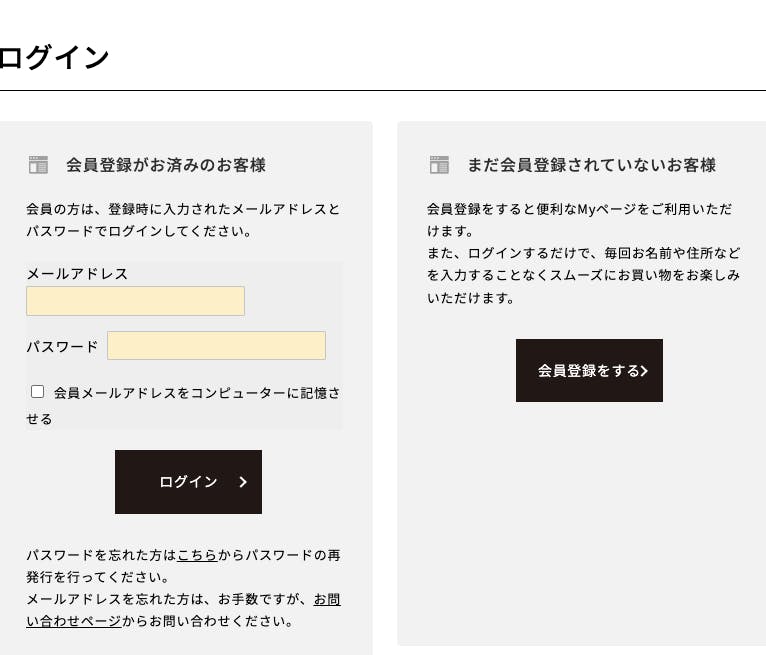Click the chevron arrow on the ログイン button
Viewport: 766px width, 655px height.
(x=243, y=482)
